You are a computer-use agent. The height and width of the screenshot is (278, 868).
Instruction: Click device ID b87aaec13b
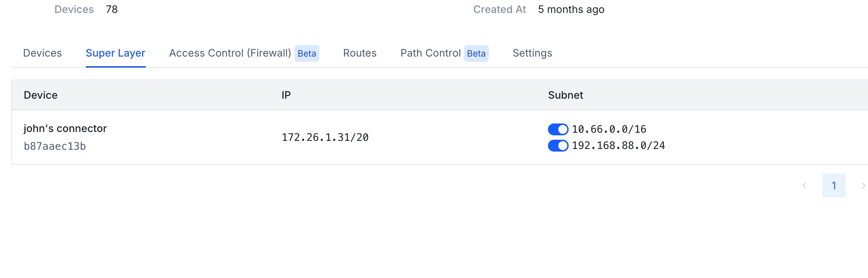point(55,146)
